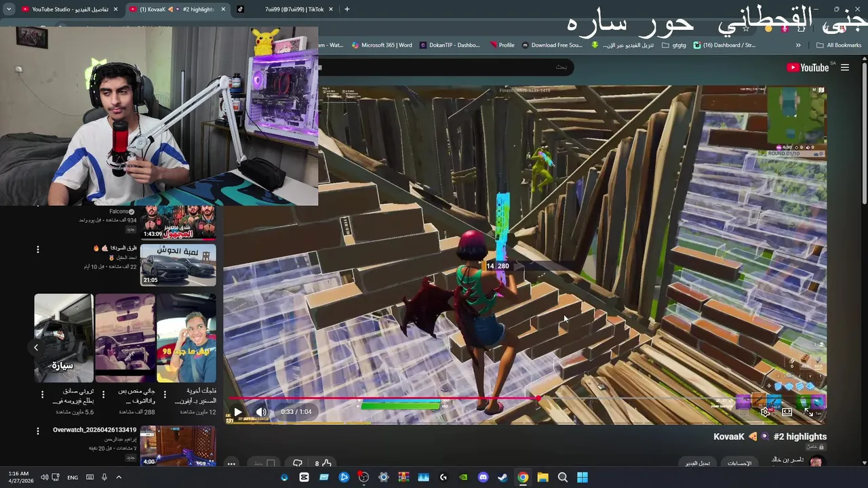868x488 pixels.
Task: Open Windows taskbar search
Action: coord(563,477)
